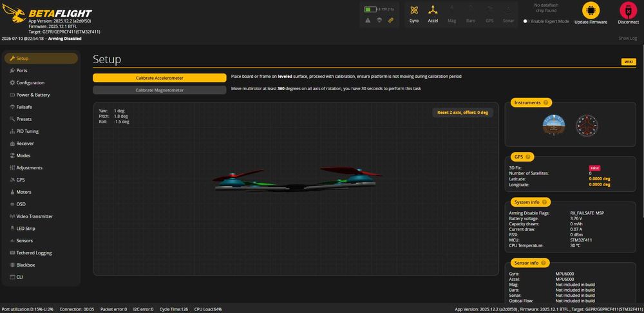Viewport: 644px width, 313px height.
Task: Click the Sensors icon in sidebar
Action: tap(12, 241)
